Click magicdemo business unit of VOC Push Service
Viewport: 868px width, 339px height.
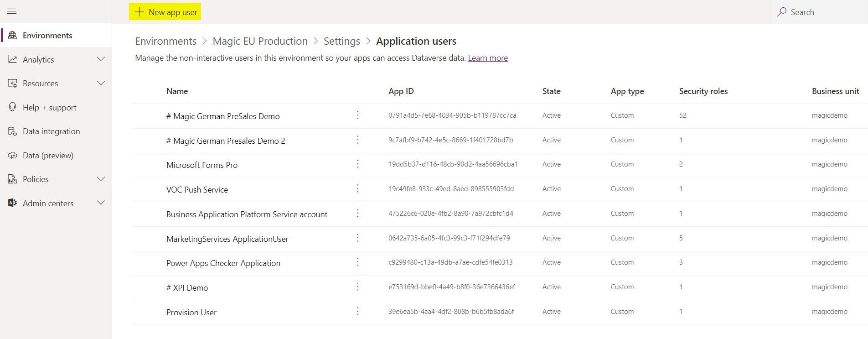(x=830, y=189)
